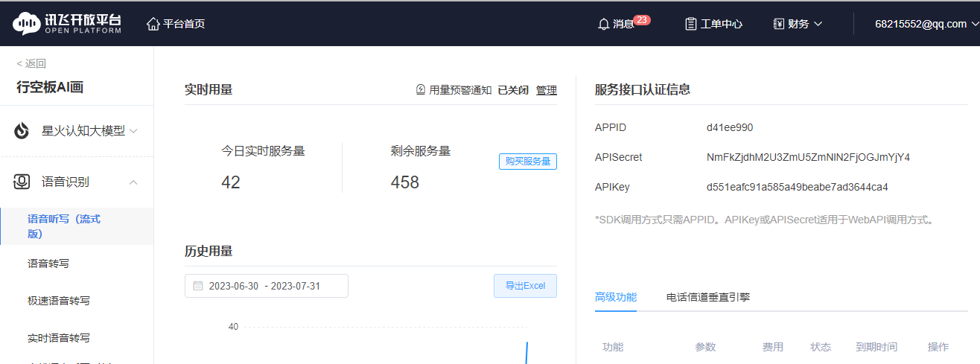
Task: Click the 财务 yen icon
Action: tap(779, 24)
